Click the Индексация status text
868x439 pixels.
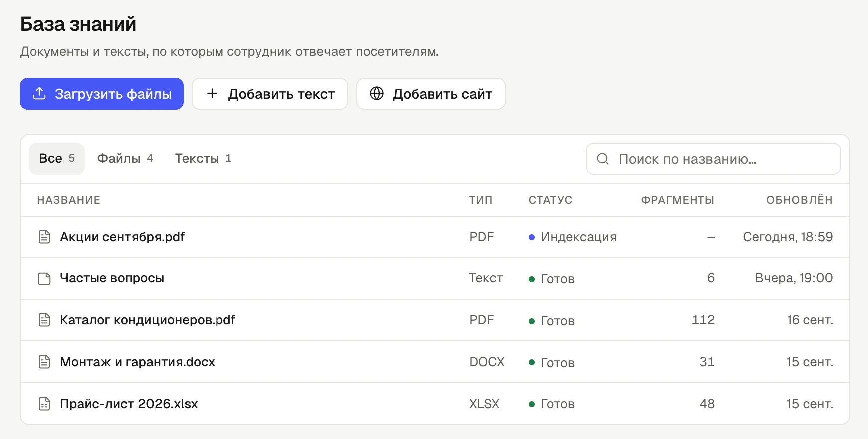[579, 237]
